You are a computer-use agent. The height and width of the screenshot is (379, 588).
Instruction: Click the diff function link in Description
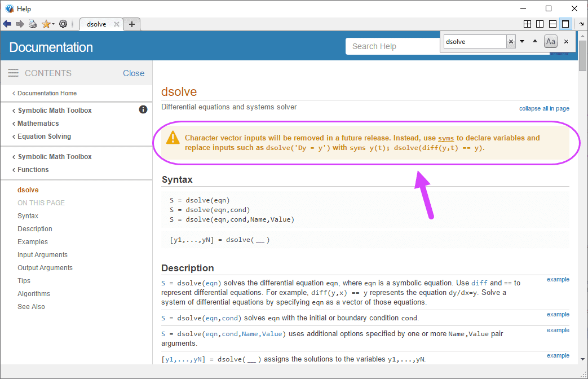pyautogui.click(x=479, y=283)
